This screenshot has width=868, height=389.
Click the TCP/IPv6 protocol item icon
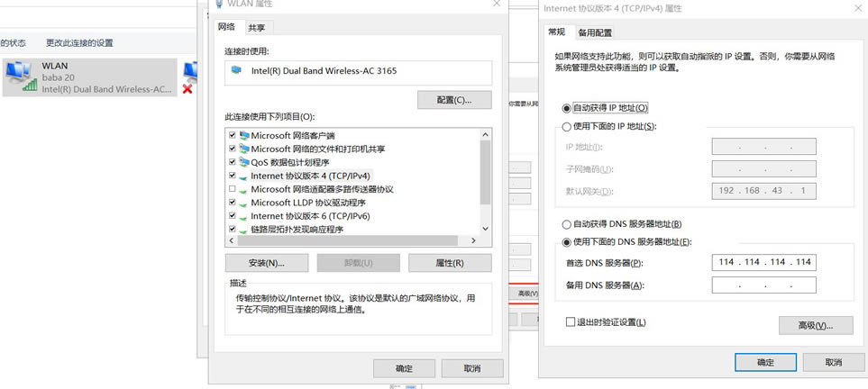(244, 216)
